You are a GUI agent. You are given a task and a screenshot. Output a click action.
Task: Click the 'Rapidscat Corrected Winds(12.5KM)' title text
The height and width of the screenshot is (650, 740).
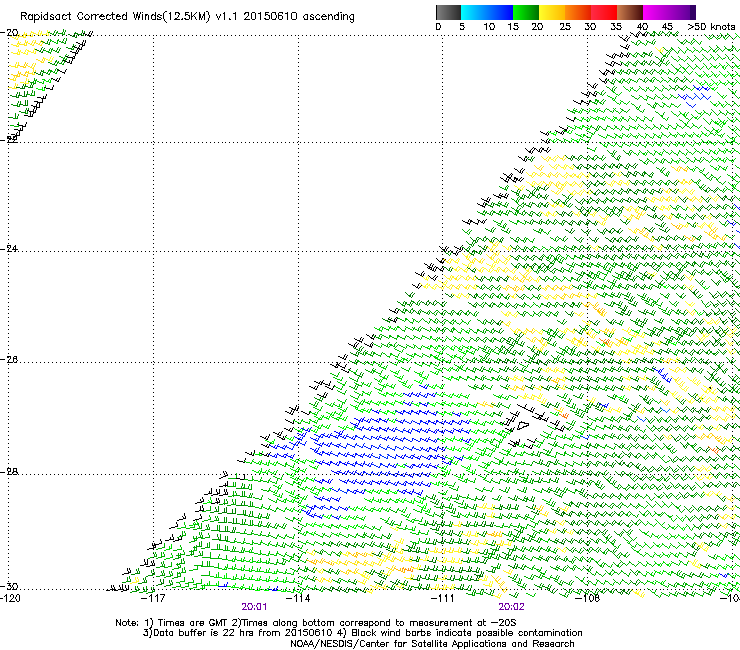(115, 17)
